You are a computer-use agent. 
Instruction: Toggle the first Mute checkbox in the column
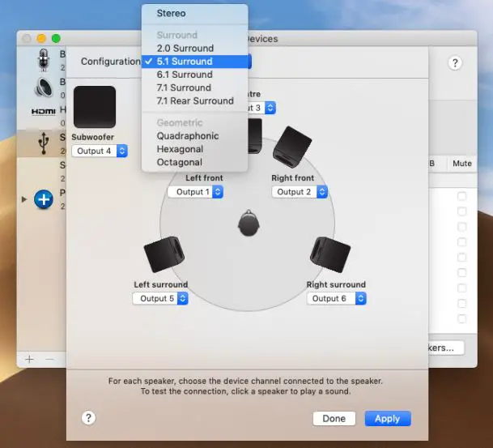[x=461, y=196]
